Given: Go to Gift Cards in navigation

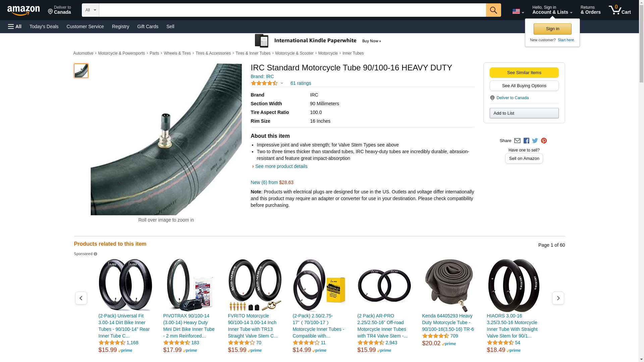Looking at the screenshot, I should (x=148, y=26).
